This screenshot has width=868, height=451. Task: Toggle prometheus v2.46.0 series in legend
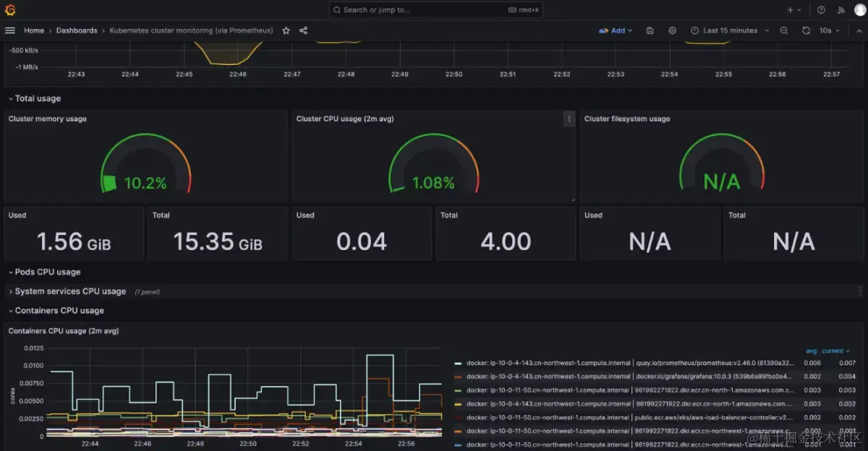[x=631, y=363]
